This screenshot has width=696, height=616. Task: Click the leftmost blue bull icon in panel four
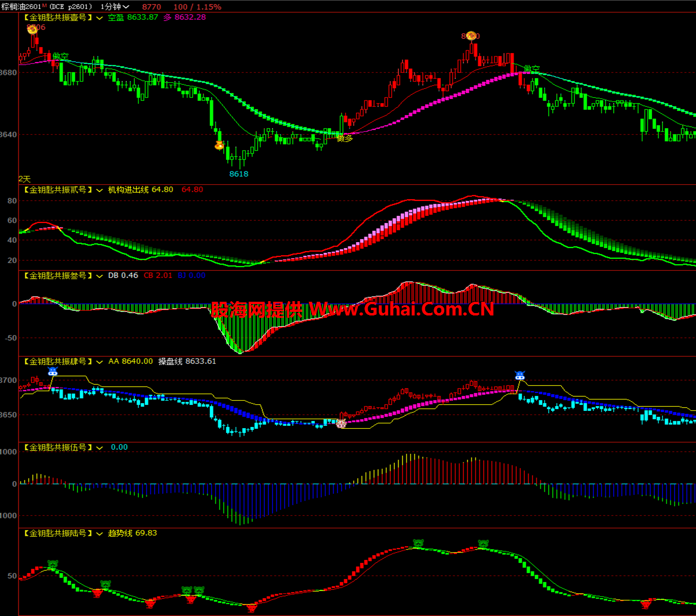coord(52,372)
